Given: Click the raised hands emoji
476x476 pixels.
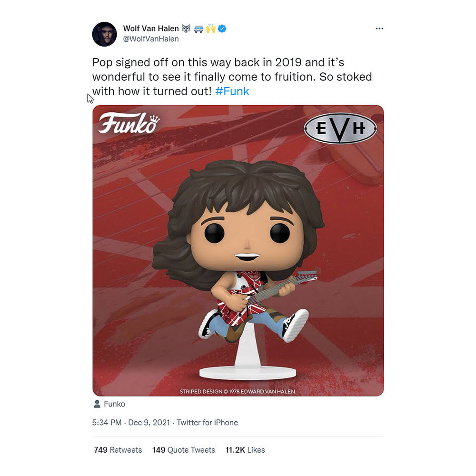Looking at the screenshot, I should coord(211,29).
